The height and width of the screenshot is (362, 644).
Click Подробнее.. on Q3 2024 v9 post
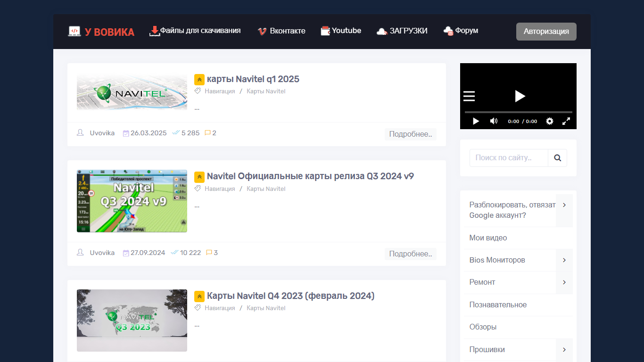click(411, 254)
